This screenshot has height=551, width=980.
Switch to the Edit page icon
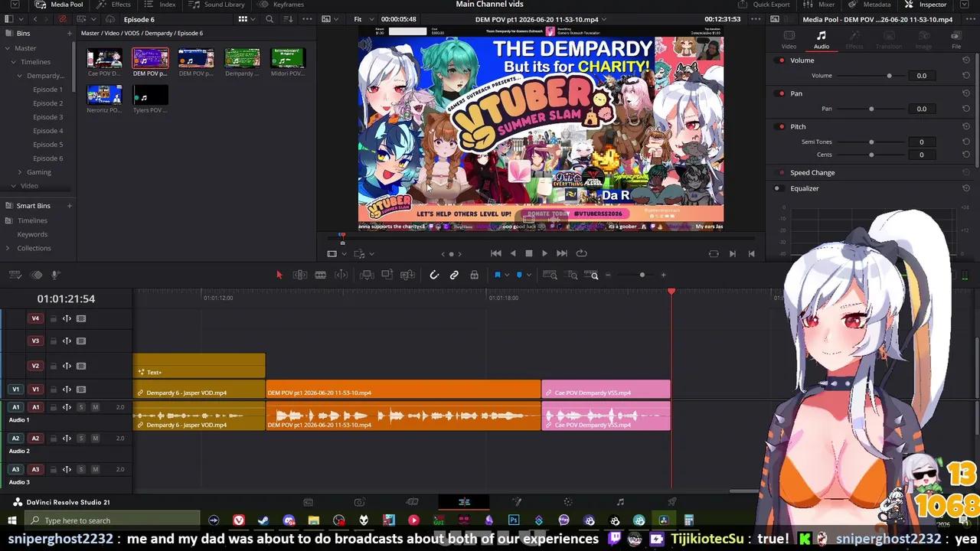(464, 502)
